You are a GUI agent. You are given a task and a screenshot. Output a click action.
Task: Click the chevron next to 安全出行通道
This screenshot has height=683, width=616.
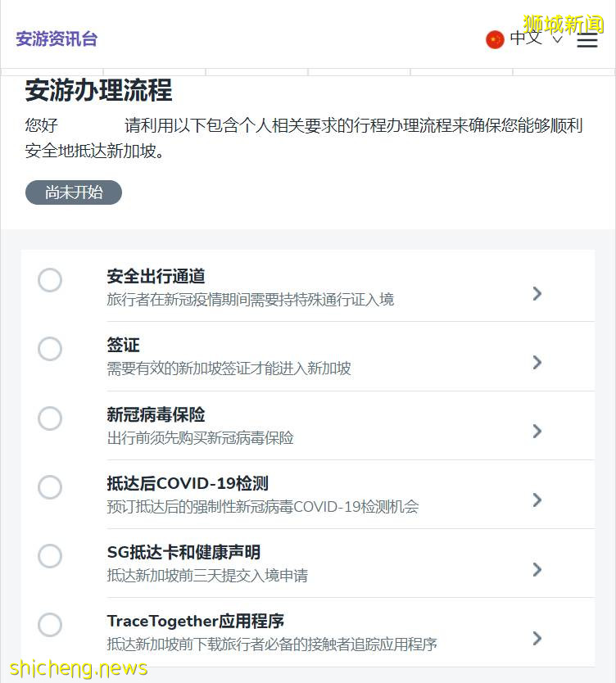(x=537, y=293)
